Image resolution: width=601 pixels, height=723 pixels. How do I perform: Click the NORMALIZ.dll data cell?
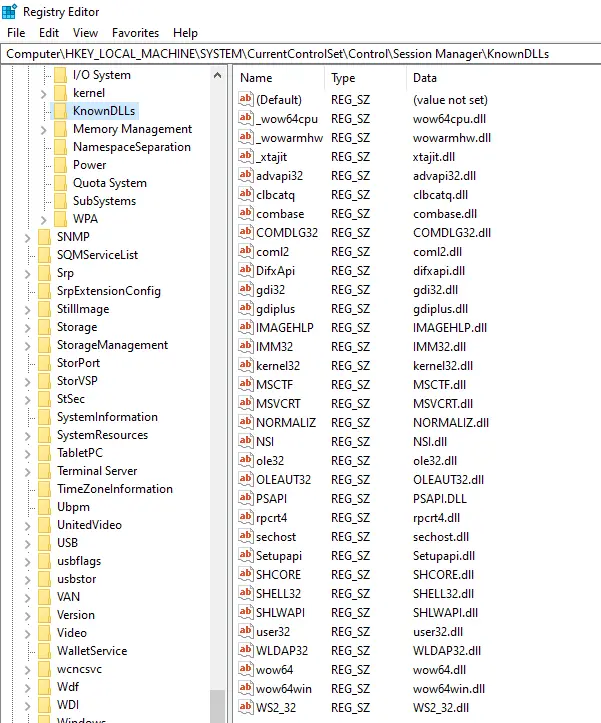(x=451, y=423)
